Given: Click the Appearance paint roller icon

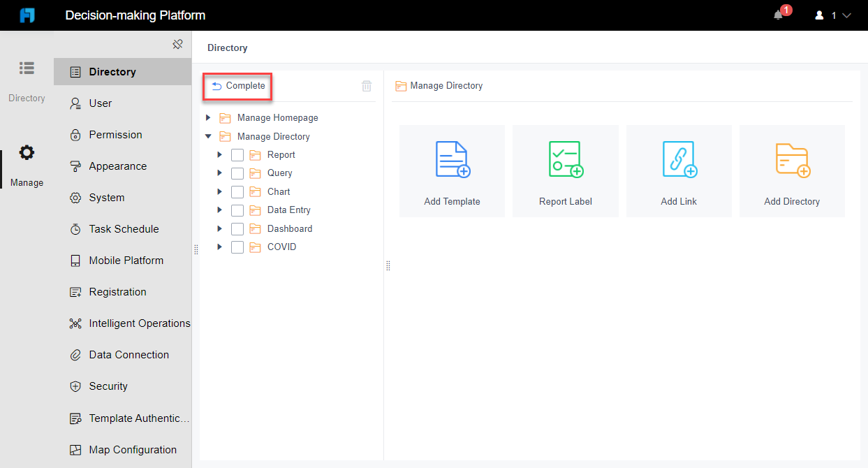Looking at the screenshot, I should (x=75, y=166).
